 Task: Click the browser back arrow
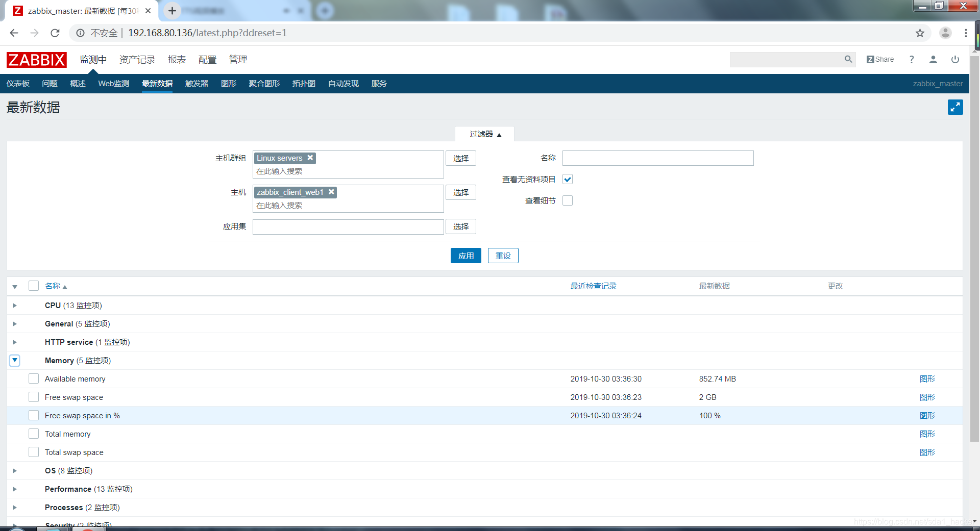click(x=14, y=33)
